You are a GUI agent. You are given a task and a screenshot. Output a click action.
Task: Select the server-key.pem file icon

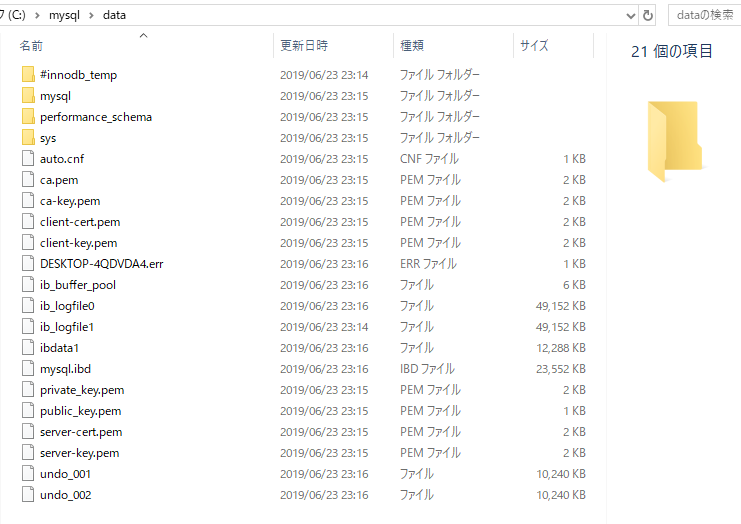point(28,453)
